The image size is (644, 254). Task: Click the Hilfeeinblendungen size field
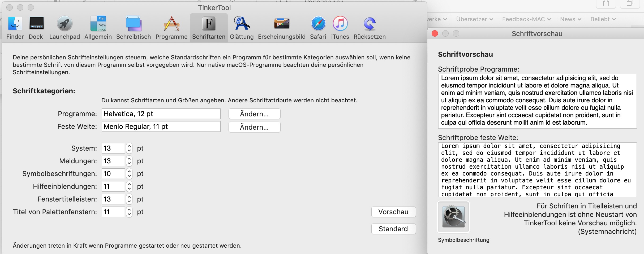click(113, 186)
